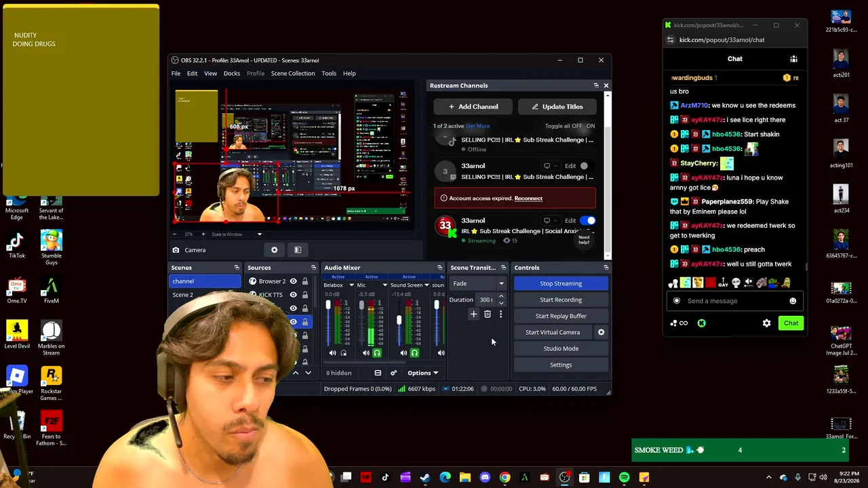The image size is (868, 488).
Task: Open Discord from the taskbar
Action: [x=485, y=478]
